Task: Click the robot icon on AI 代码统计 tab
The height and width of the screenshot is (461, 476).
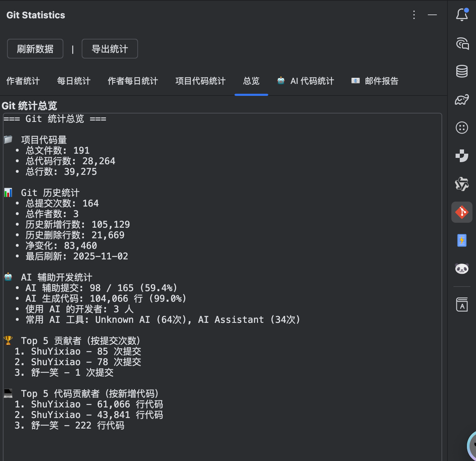Action: point(281,81)
